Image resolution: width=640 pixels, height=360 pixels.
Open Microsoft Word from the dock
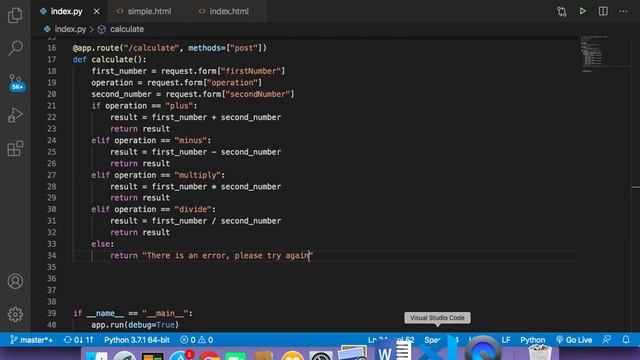(x=392, y=350)
